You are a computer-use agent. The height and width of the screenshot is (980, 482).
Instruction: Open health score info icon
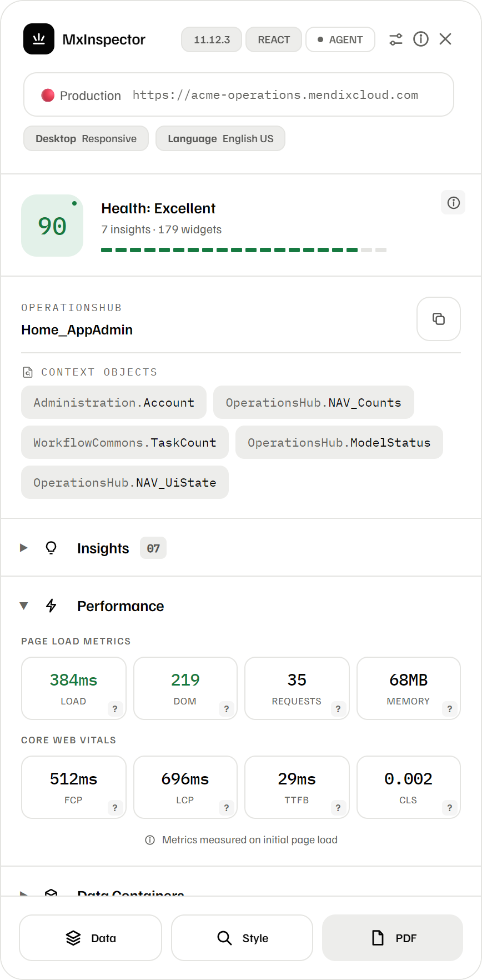(x=453, y=203)
